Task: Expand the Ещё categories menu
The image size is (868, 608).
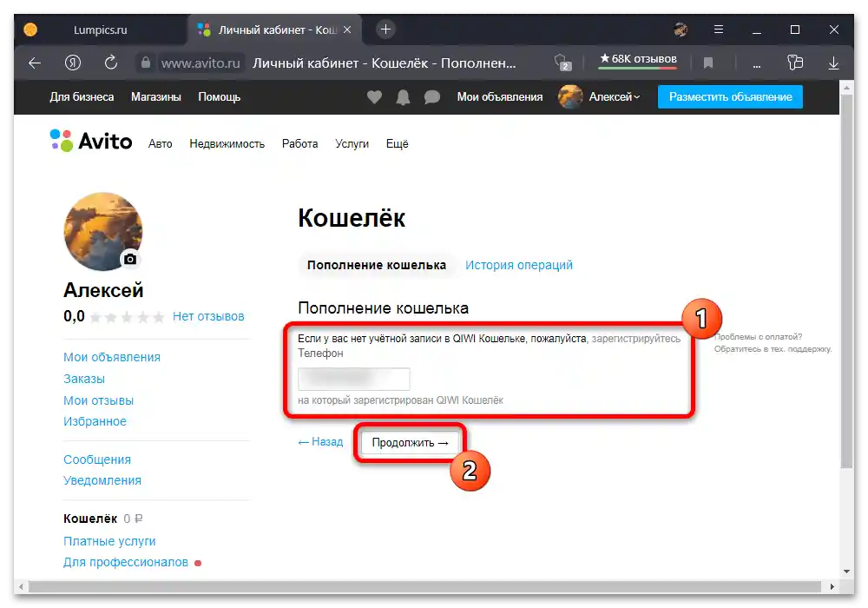Action: click(x=397, y=144)
